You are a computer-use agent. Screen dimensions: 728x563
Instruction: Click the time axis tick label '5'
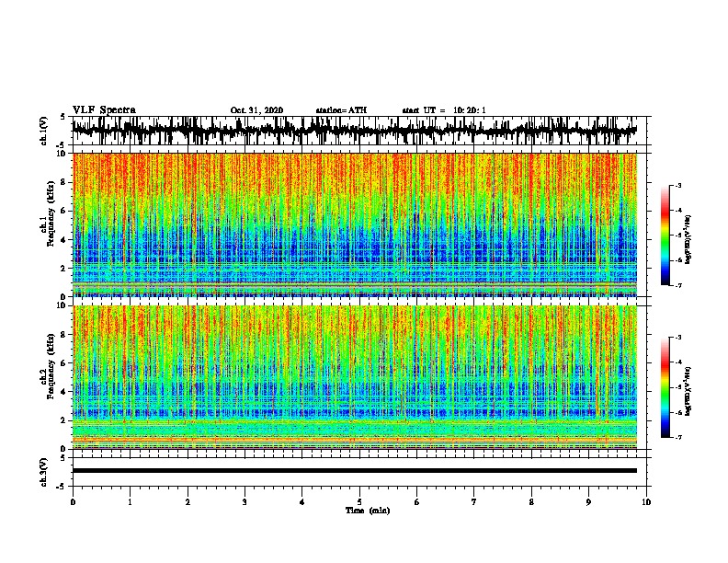(x=359, y=502)
